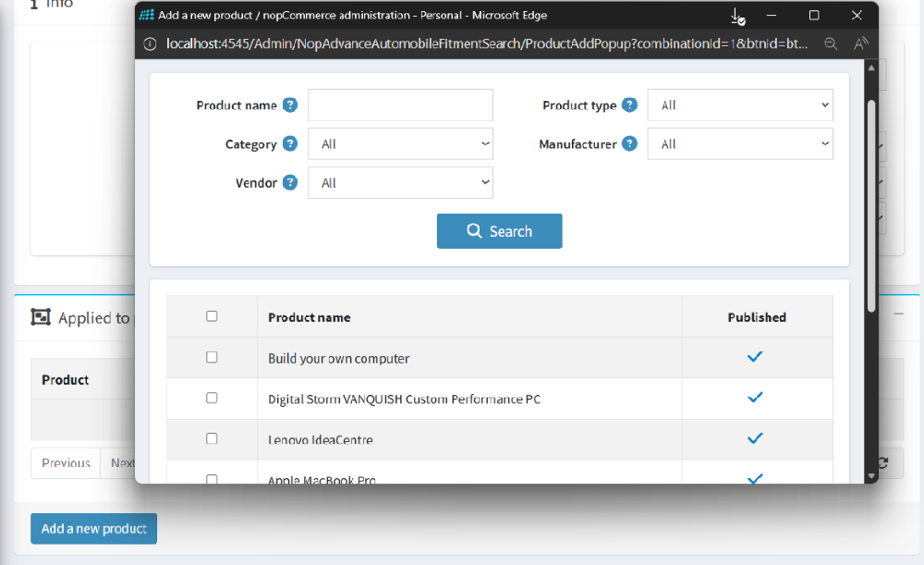Image resolution: width=924 pixels, height=565 pixels.
Task: Open the read aloud icon in address bar
Action: tap(860, 43)
